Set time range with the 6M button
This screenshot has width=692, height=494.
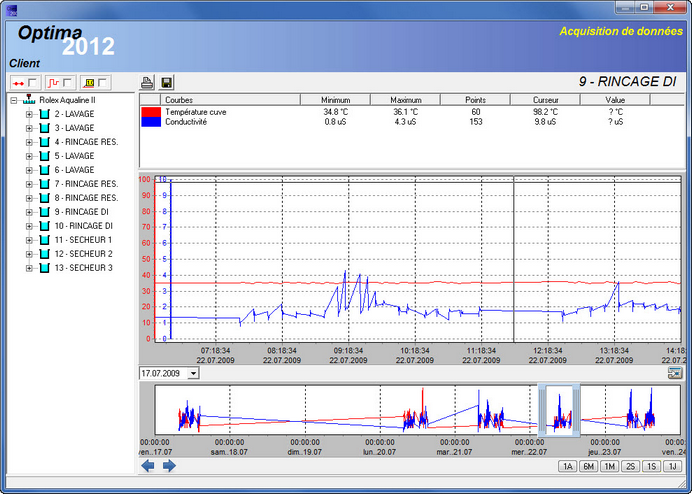click(588, 466)
